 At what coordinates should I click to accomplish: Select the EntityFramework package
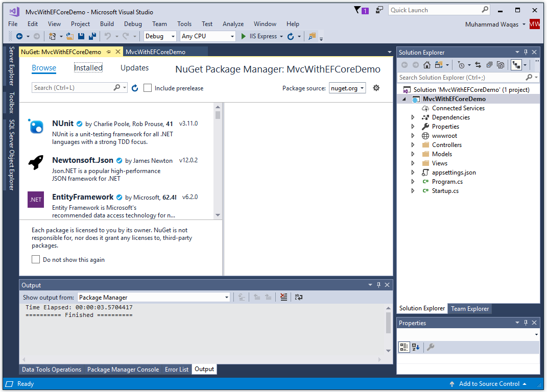click(x=117, y=205)
